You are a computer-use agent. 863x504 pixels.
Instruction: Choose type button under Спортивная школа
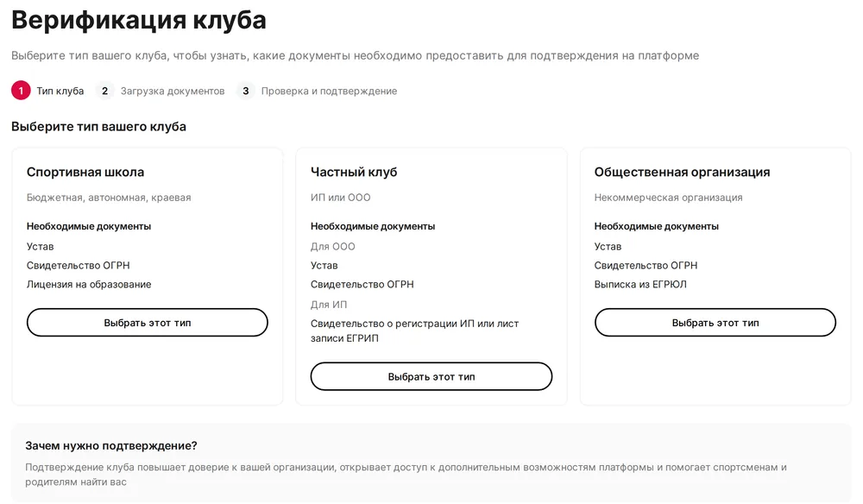[148, 323]
